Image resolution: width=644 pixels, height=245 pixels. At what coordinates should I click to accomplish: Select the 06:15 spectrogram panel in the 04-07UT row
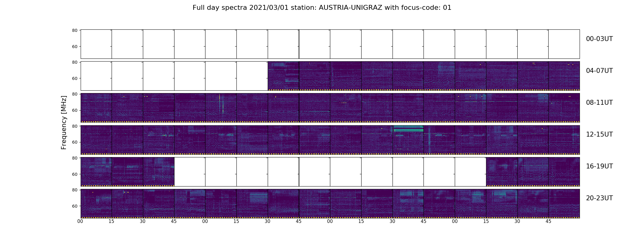[377, 76]
